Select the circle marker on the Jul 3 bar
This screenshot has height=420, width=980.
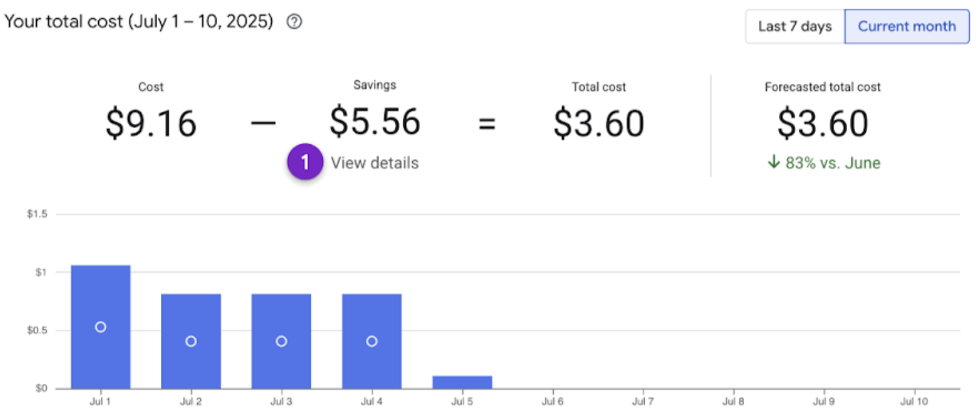tap(281, 341)
